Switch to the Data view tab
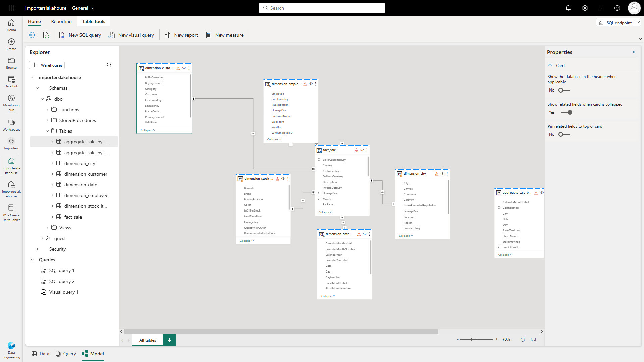This screenshot has height=362, width=644. [x=41, y=354]
